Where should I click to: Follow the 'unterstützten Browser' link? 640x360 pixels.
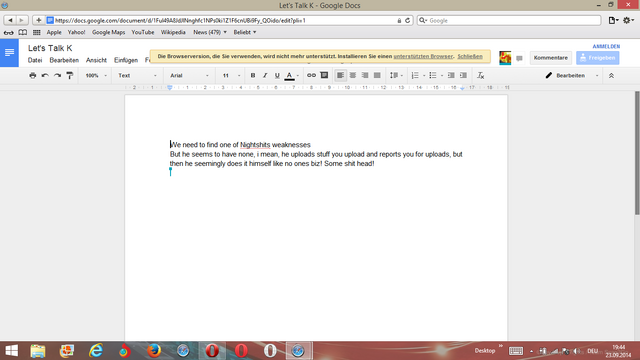[423, 56]
